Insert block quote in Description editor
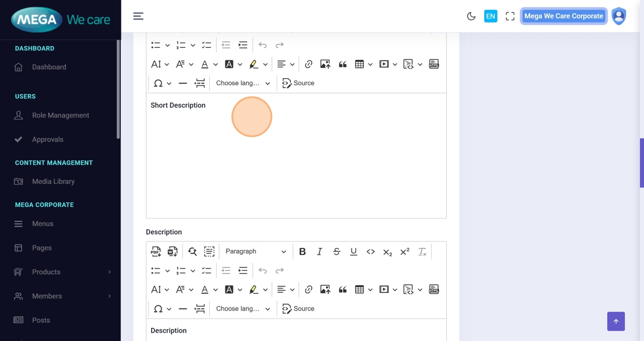Image resolution: width=644 pixels, height=341 pixels. pyautogui.click(x=343, y=290)
